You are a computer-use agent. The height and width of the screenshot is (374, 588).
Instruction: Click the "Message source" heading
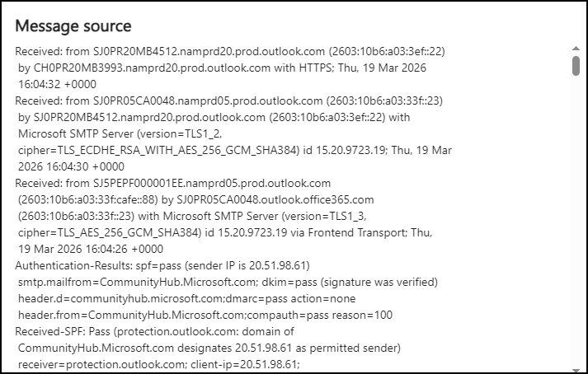73,26
